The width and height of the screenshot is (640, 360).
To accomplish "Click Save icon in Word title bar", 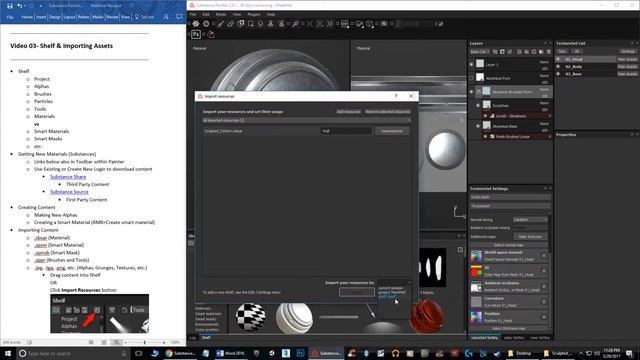I will pyautogui.click(x=10, y=6).
